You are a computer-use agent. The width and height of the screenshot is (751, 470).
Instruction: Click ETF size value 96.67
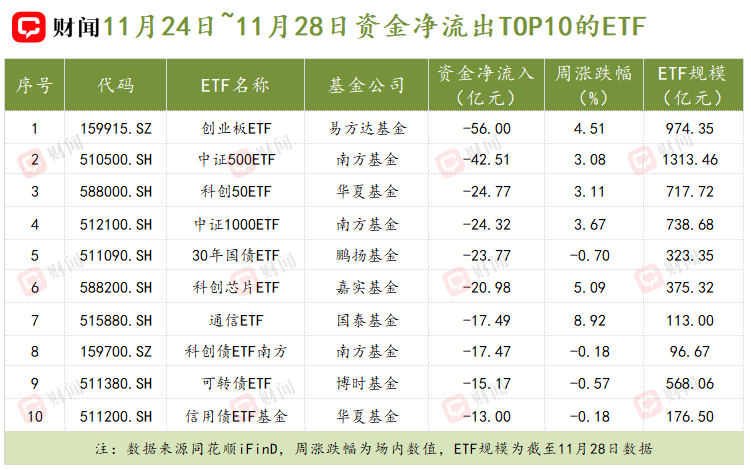690,351
